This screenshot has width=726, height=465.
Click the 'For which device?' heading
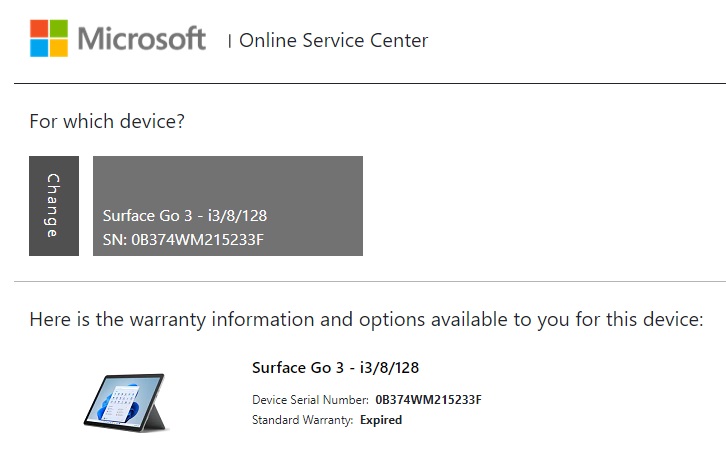107,121
